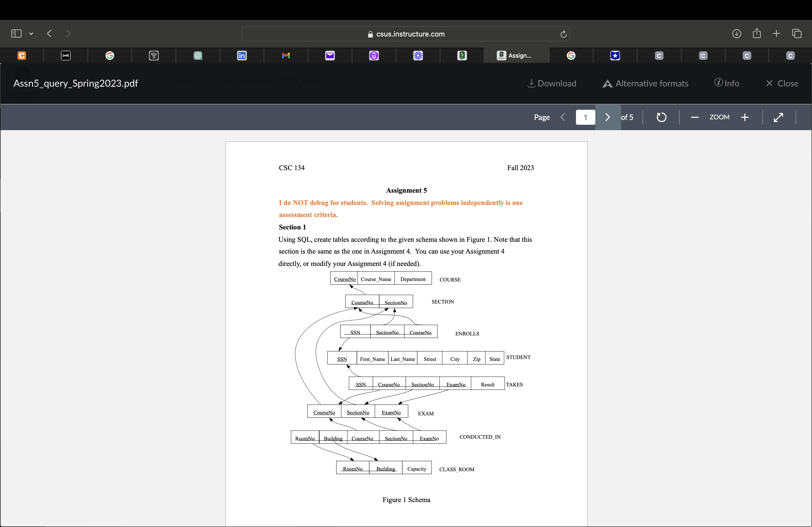
Task: Open the share icon in Safari toolbar
Action: click(756, 33)
